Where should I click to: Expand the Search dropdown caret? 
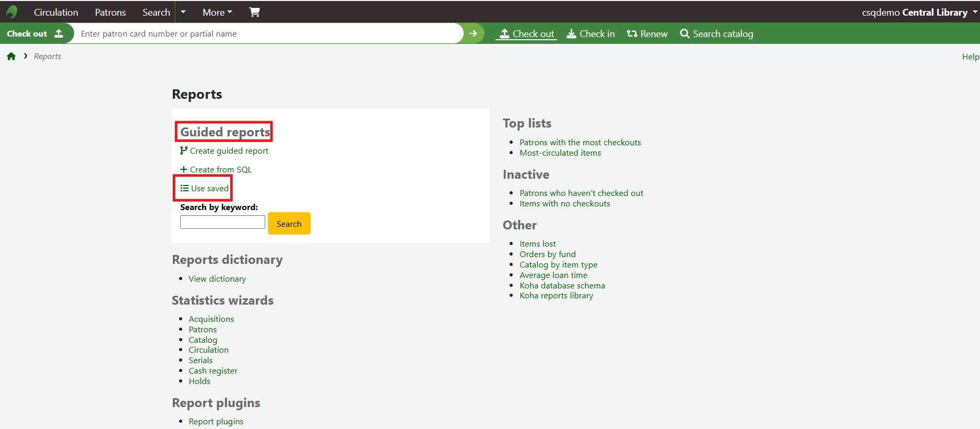[x=183, y=12]
